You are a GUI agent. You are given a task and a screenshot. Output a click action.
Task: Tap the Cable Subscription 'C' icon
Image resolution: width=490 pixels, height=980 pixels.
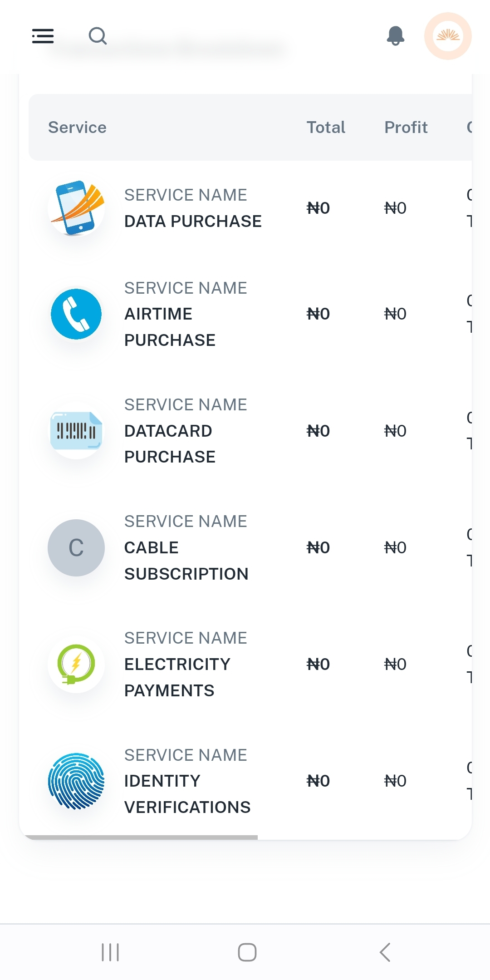click(x=76, y=548)
